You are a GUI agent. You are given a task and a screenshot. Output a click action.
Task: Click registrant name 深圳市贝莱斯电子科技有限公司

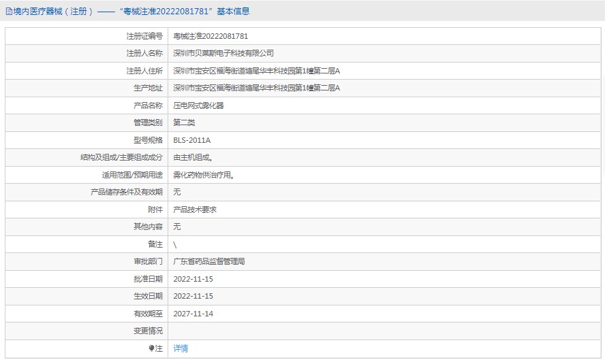tap(223, 53)
